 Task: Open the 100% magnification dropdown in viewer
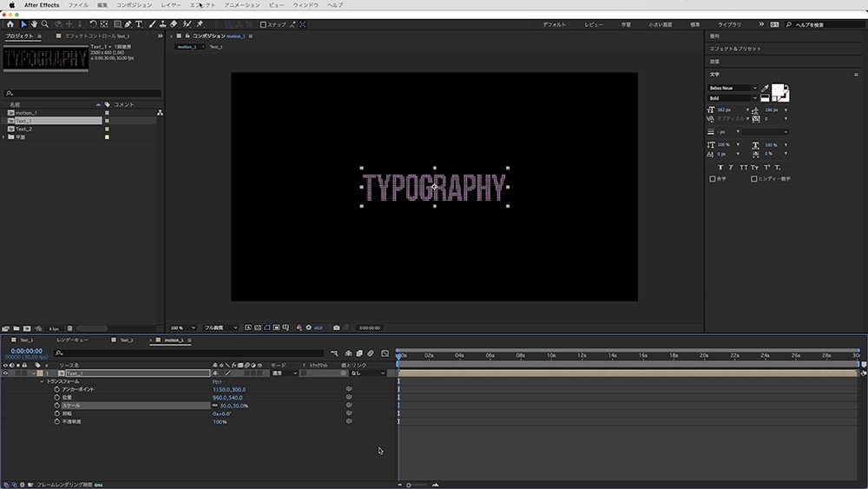coord(180,327)
